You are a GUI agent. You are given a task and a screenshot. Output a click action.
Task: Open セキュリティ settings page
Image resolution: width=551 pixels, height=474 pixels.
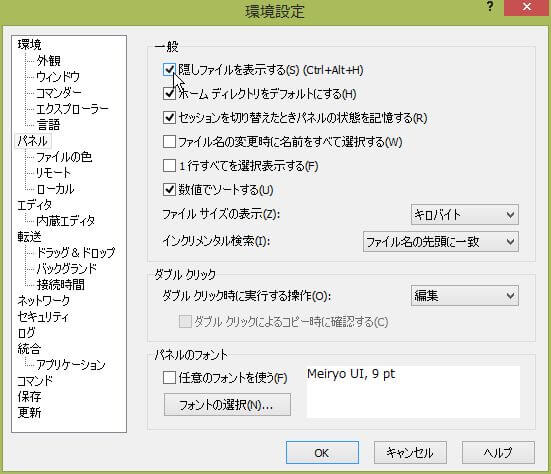43,317
